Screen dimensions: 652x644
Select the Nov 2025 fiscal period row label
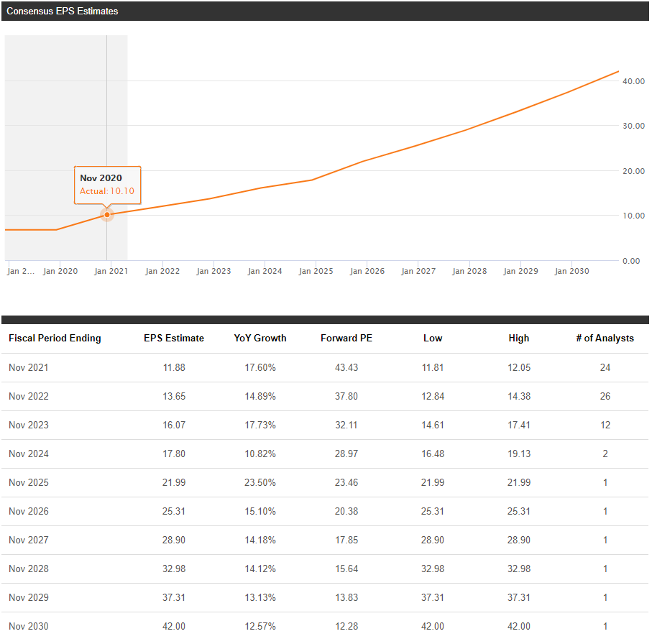click(x=29, y=482)
